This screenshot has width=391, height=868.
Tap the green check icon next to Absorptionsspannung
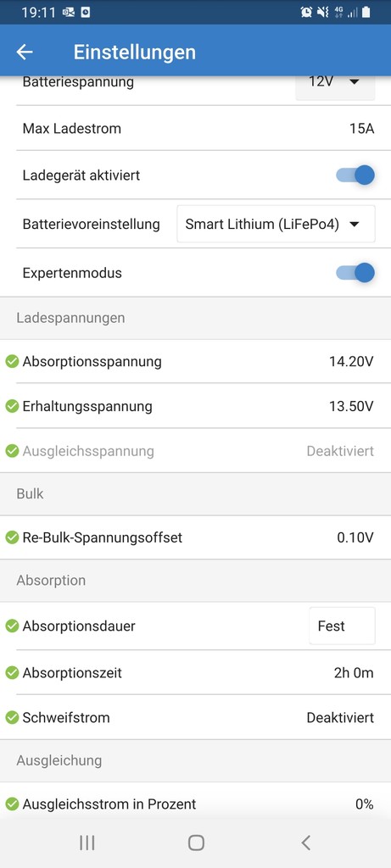point(12,361)
